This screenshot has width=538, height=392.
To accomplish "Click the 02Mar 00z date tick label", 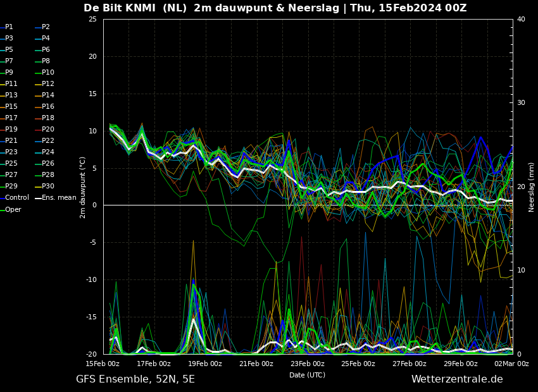I will (511, 364).
